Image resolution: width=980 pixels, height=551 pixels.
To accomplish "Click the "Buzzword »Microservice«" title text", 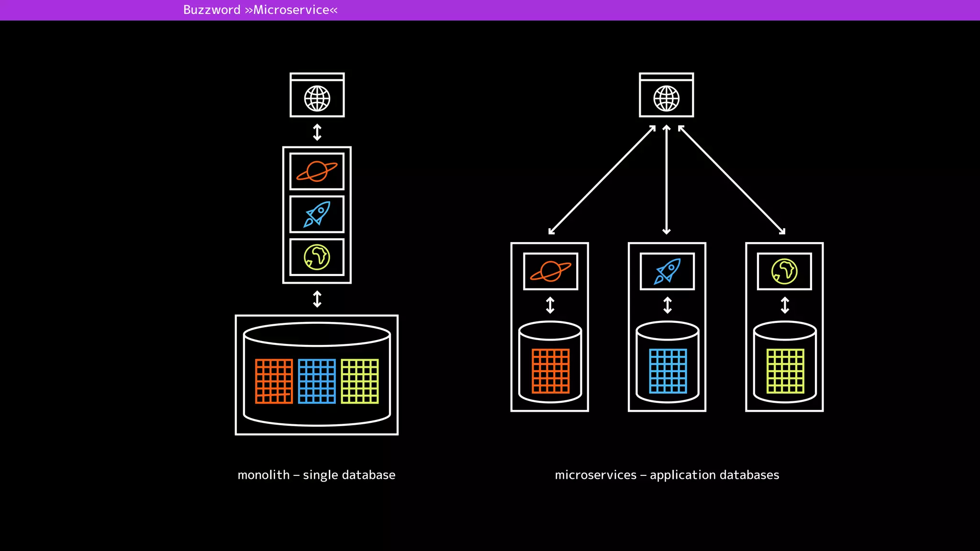I will tap(260, 10).
